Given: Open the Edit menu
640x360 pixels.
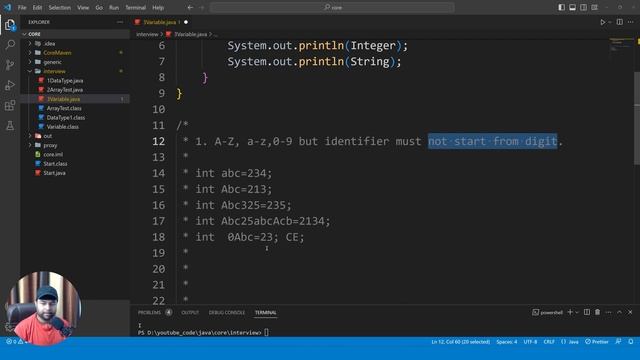Looking at the screenshot, I should [37, 7].
